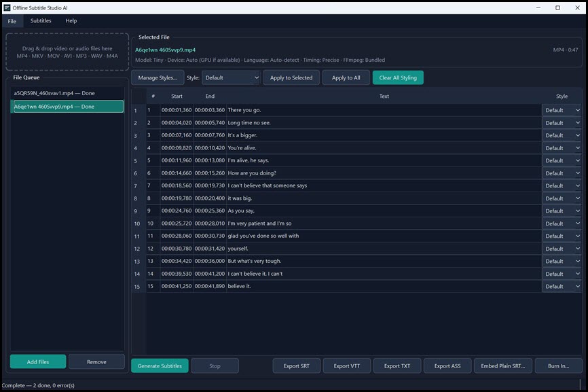
Task: Click the text 'I can't believe it. I can't'
Action: point(255,274)
